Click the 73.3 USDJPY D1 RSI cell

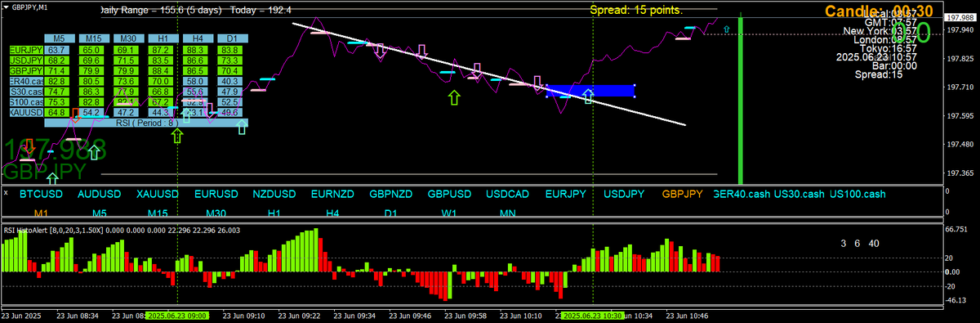click(x=229, y=61)
